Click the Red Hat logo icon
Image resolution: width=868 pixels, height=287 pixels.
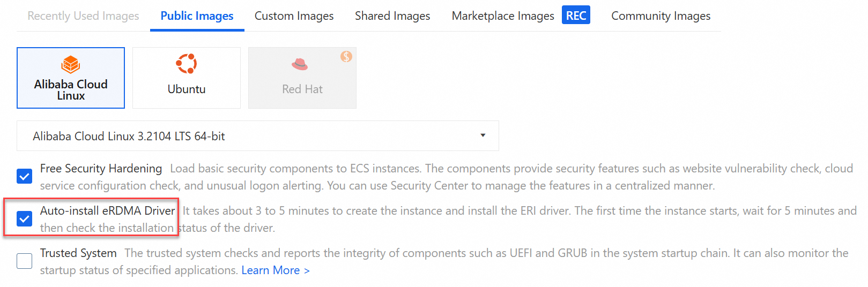click(x=300, y=65)
